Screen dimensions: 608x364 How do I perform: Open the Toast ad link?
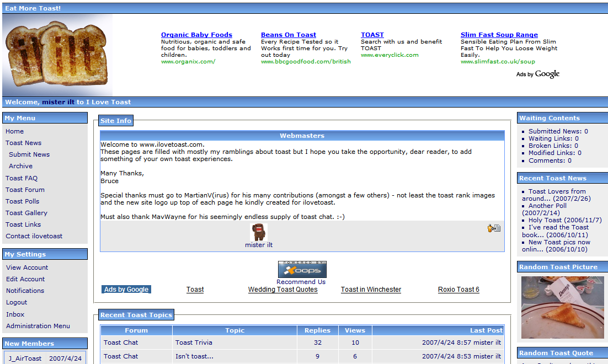pyautogui.click(x=195, y=290)
